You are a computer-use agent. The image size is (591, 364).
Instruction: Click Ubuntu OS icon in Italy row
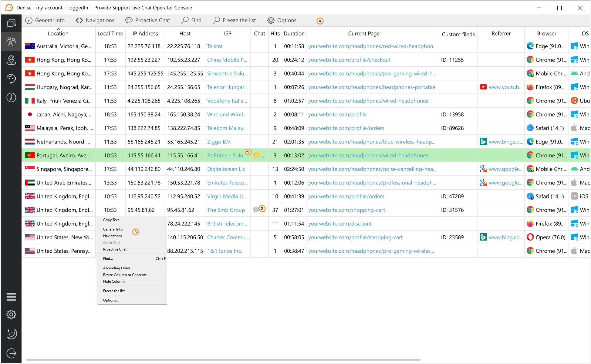tap(574, 101)
